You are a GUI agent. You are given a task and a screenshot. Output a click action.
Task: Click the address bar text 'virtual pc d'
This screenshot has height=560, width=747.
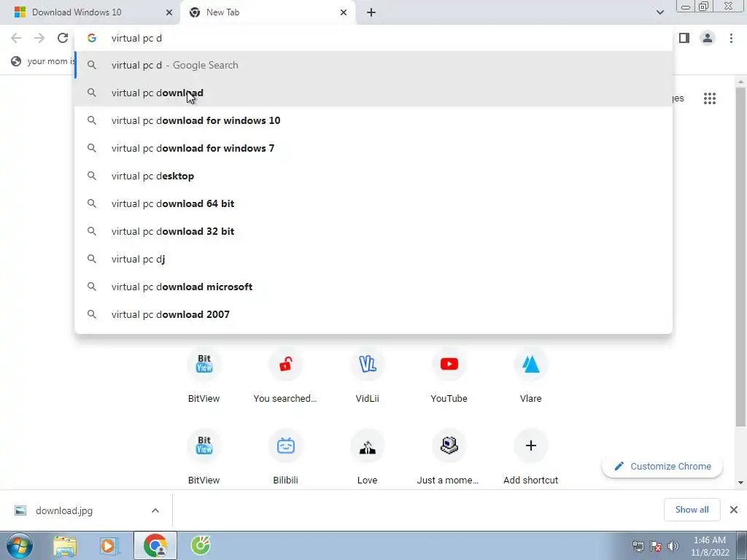136,38
